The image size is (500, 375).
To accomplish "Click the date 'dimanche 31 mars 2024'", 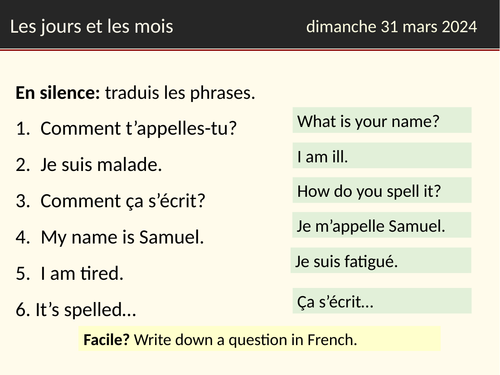I will (x=392, y=27).
